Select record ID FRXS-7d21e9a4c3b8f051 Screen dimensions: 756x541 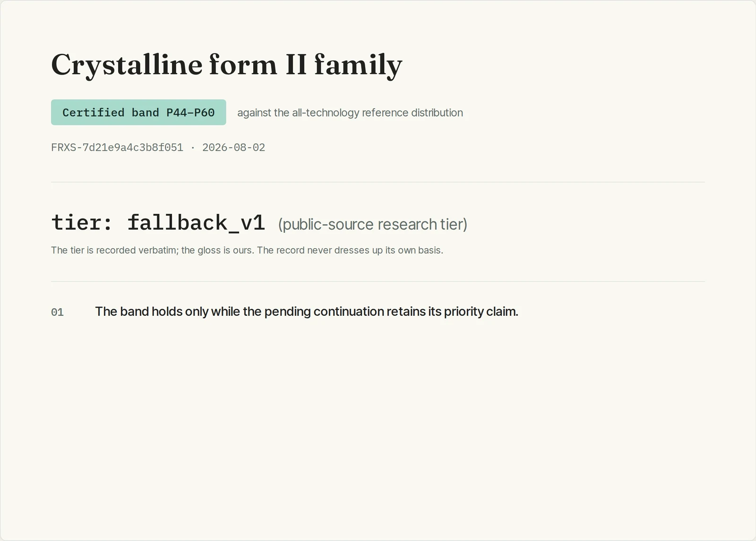click(x=117, y=147)
